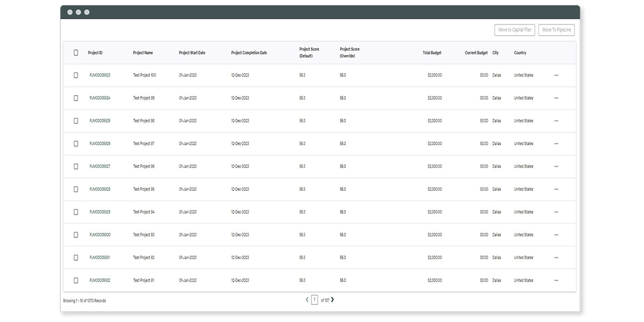644x322 pixels.
Task: Open project link PJM00035932
Action: (100, 280)
